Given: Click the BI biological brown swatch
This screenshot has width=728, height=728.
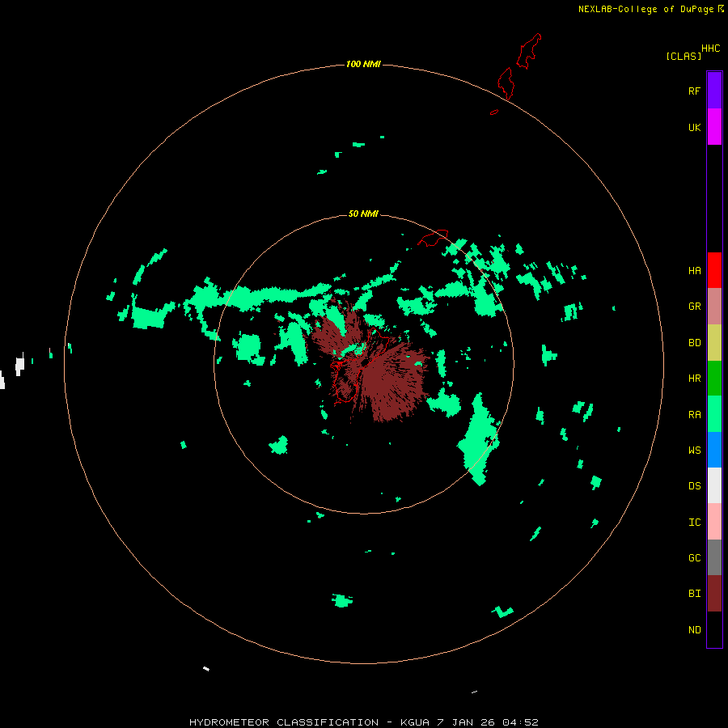Looking at the screenshot, I should 714,594.
